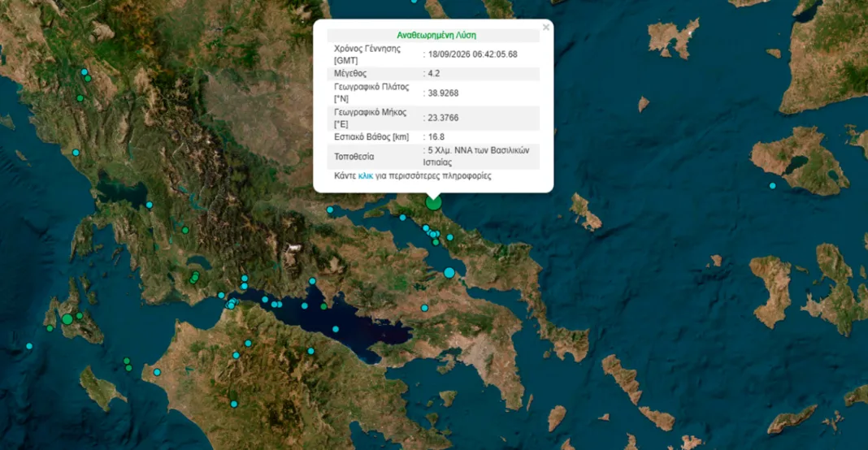
Task: Select the green marker in the Gulf of Corinth
Action: (323, 306)
